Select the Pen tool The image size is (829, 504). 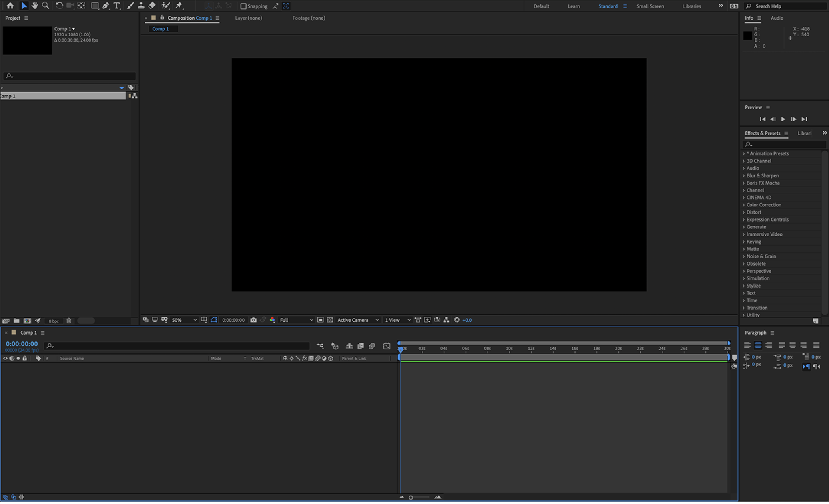pyautogui.click(x=106, y=6)
